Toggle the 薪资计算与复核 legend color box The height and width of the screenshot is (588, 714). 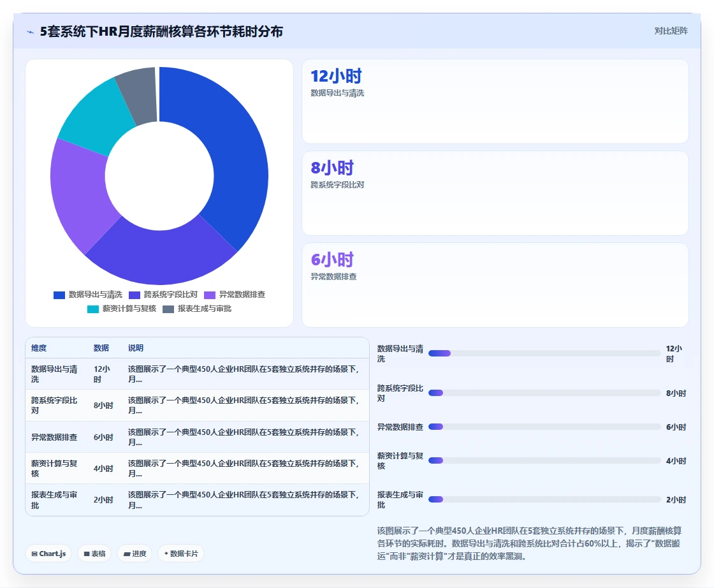point(93,309)
